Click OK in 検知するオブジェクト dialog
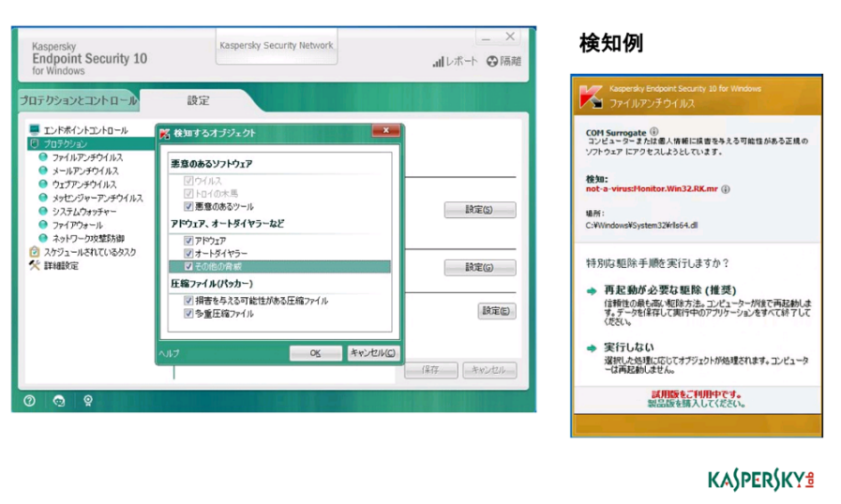Screen dimensions: 841x504 315,353
